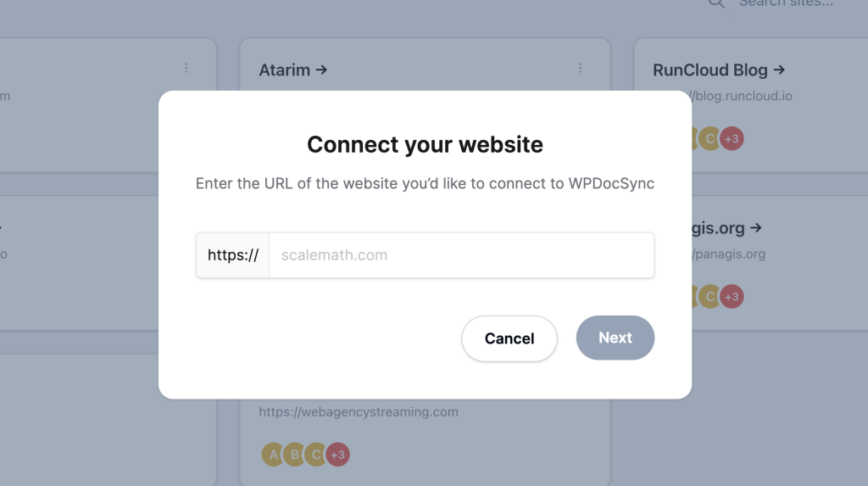The width and height of the screenshot is (868, 486).
Task: Click arrow icon next to Atarim
Action: pyautogui.click(x=321, y=70)
